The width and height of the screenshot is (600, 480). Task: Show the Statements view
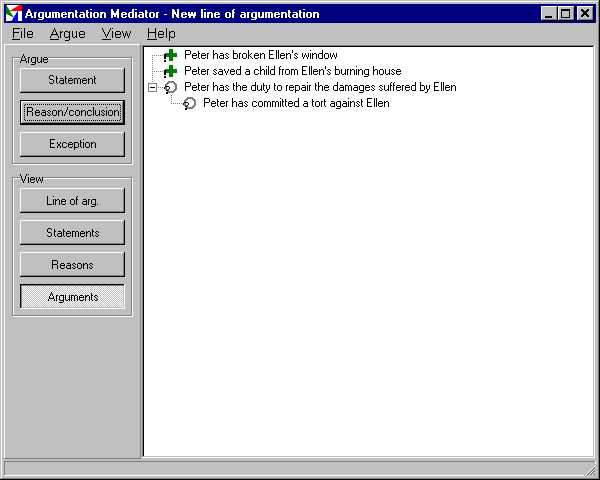[72, 233]
